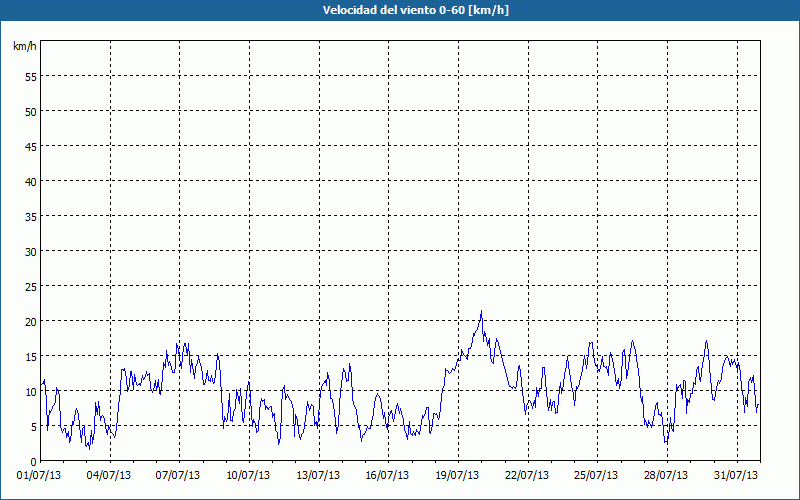Viewport: 800px width, 500px height.
Task: Click the x-axis date 28/07/13
Action: click(x=666, y=476)
